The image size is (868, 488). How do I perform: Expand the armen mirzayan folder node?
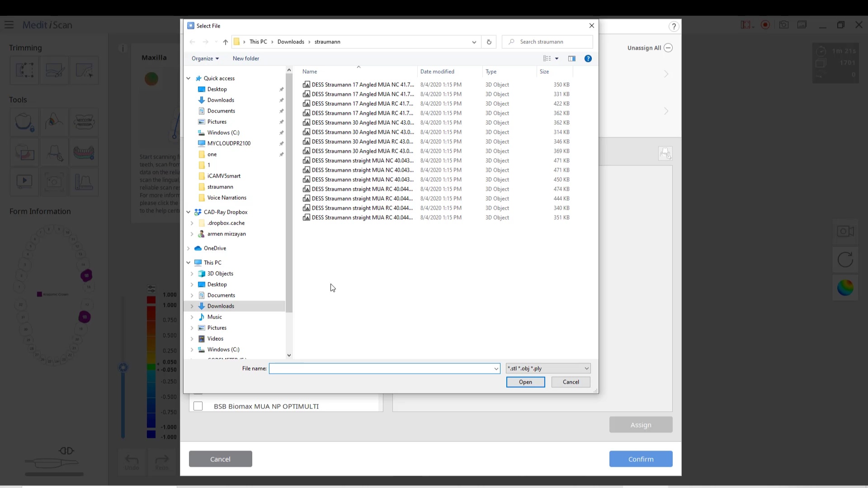[x=192, y=234]
